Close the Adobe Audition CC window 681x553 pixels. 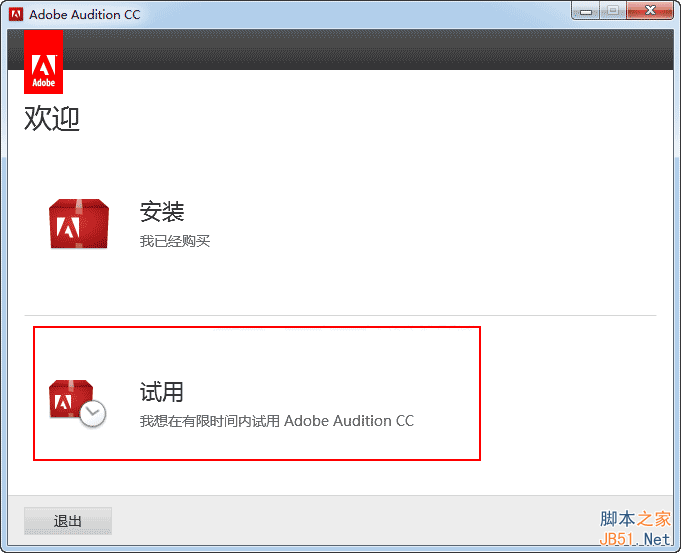pyautogui.click(x=650, y=11)
